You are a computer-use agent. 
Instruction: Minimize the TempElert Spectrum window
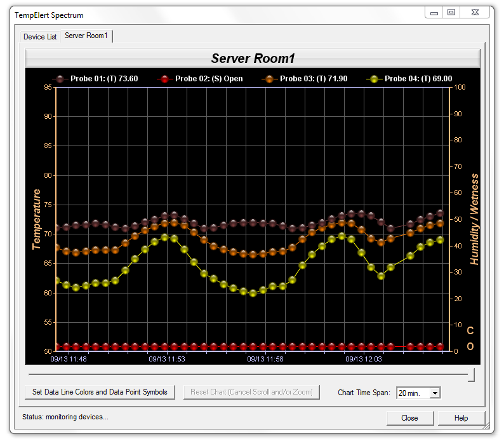pos(434,13)
